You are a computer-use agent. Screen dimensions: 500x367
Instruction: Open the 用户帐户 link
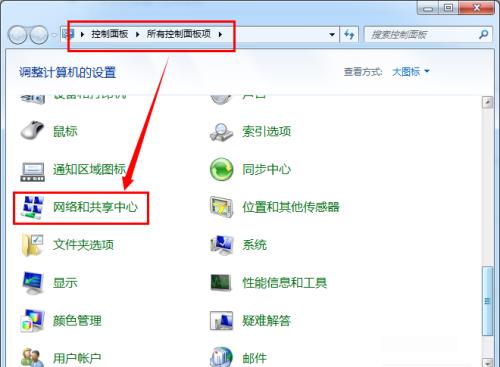click(x=77, y=358)
